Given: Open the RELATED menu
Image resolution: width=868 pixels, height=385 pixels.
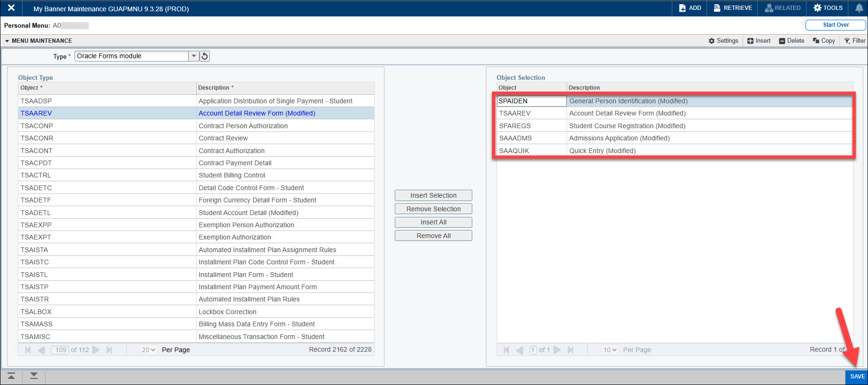Looking at the screenshot, I should 782,8.
